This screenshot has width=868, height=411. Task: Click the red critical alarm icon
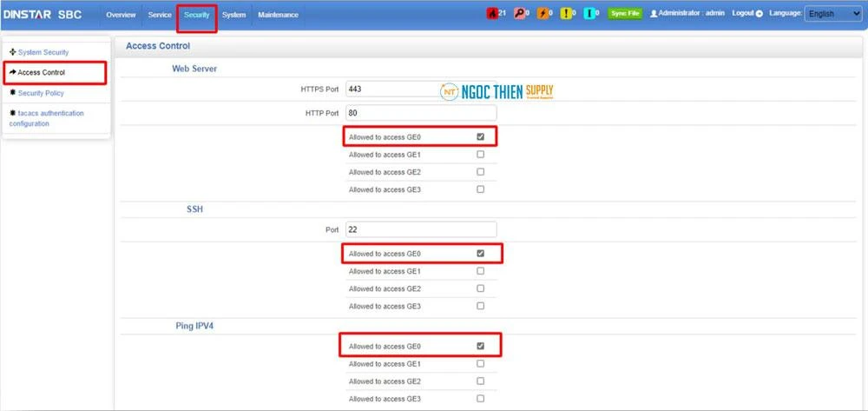492,14
